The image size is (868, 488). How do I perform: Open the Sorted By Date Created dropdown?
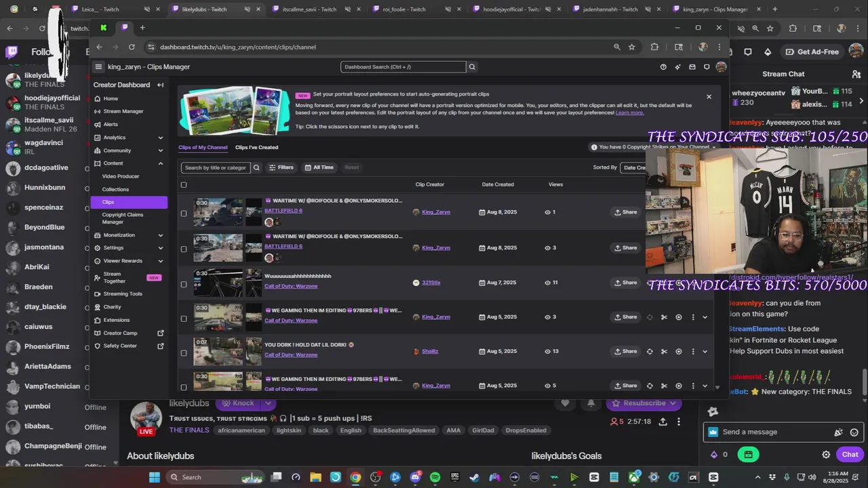pos(633,167)
